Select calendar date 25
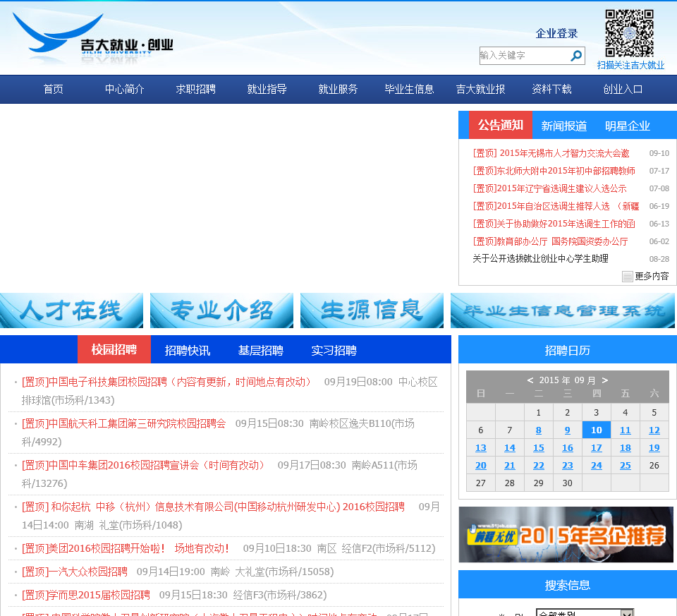Screen dimensions: 677x616 tap(626, 466)
